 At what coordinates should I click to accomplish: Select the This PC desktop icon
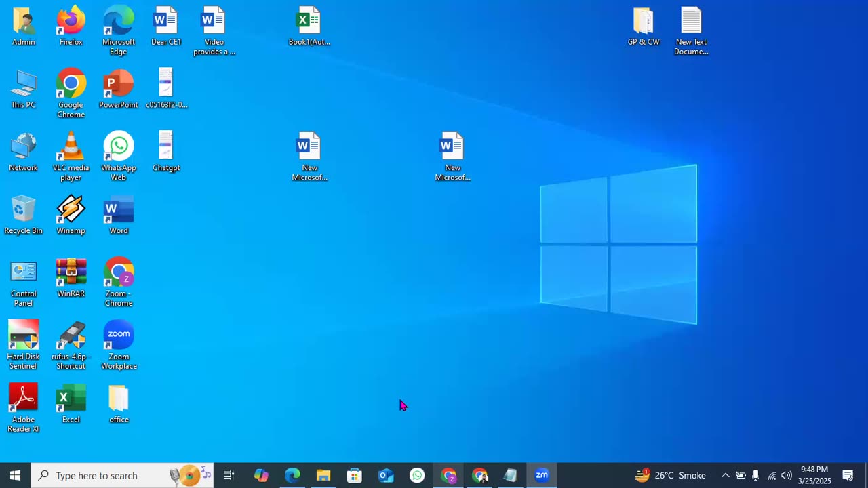point(24,89)
